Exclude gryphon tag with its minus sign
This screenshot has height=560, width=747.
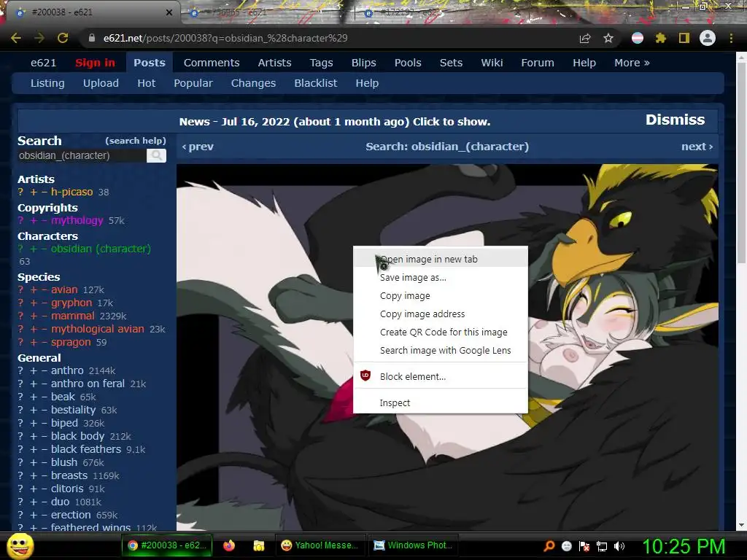pyautogui.click(x=44, y=303)
